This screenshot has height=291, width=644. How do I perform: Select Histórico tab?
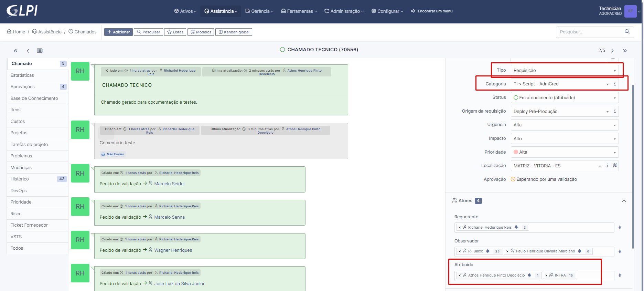coord(37,179)
